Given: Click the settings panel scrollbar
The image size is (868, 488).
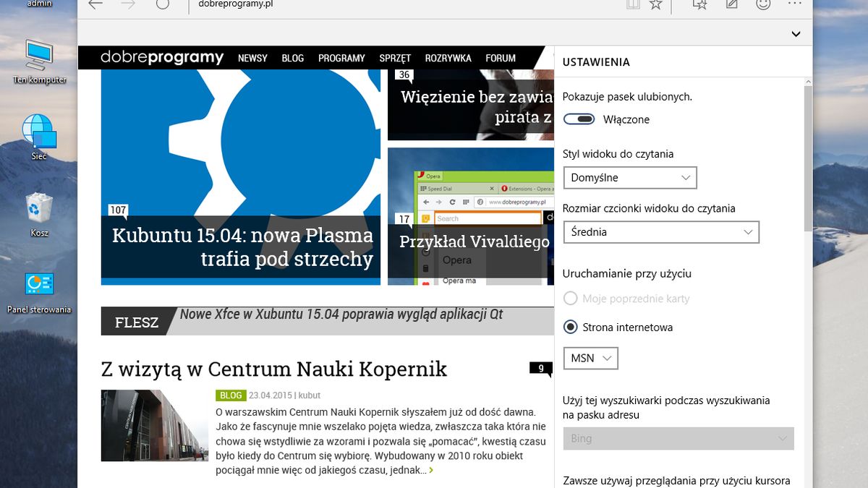Looking at the screenshot, I should [808, 159].
